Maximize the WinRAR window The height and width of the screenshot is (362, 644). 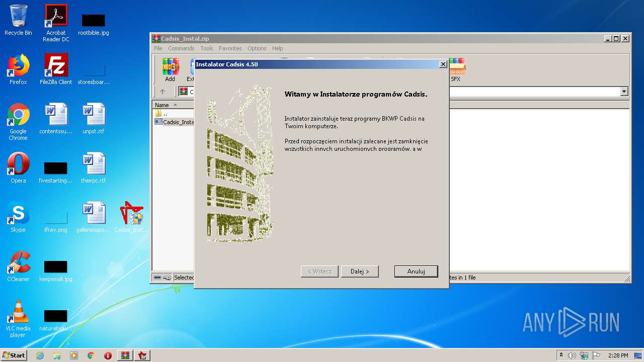(616, 39)
